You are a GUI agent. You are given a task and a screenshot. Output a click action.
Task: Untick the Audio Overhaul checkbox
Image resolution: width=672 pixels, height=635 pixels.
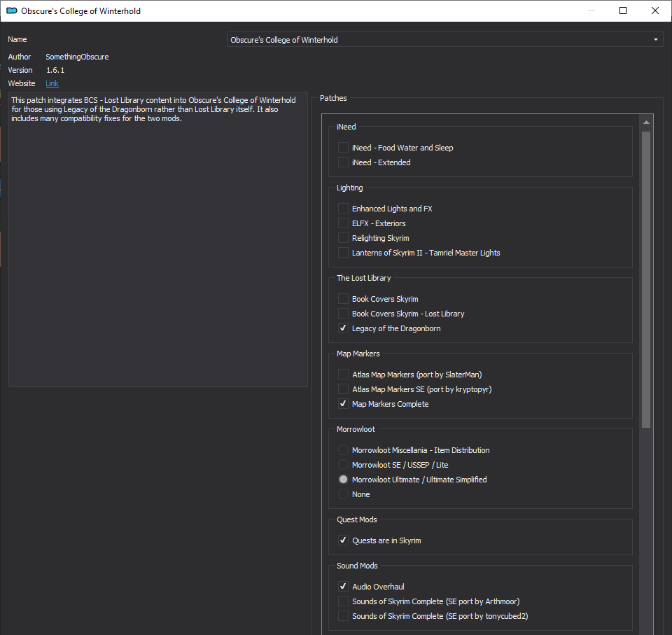point(343,586)
